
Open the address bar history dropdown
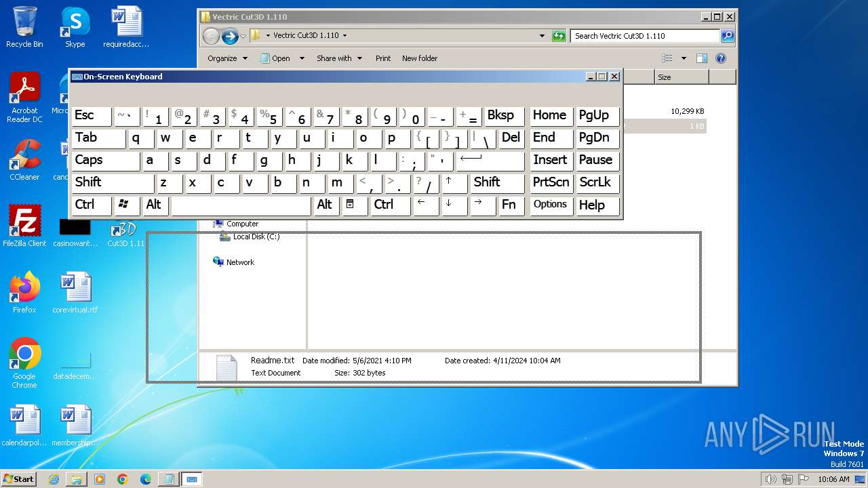tap(542, 36)
